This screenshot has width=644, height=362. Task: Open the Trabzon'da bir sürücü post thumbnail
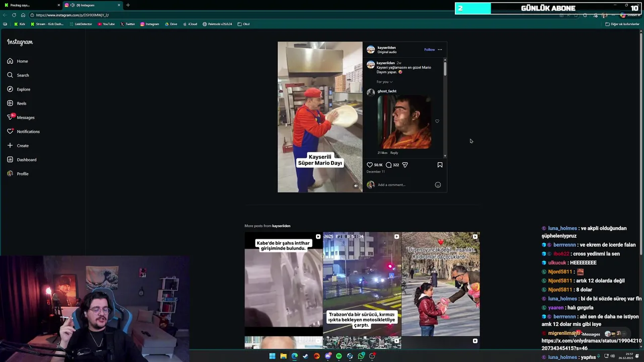tap(362, 284)
